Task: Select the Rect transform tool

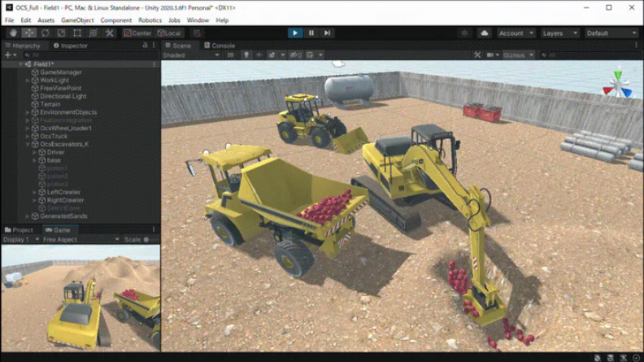Action: coord(77,33)
